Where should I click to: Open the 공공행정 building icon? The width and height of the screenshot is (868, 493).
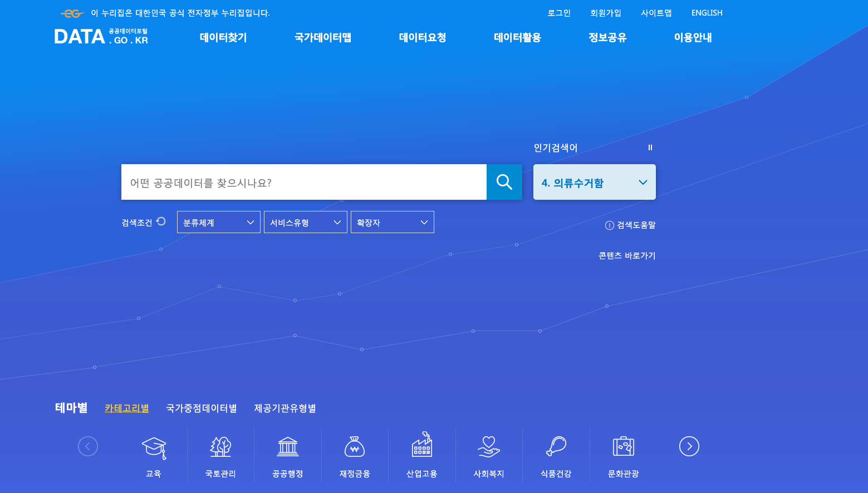point(288,446)
